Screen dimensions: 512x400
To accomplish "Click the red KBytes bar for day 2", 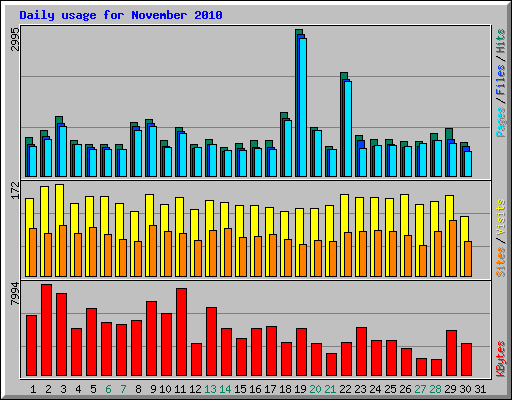I will click(x=46, y=330).
